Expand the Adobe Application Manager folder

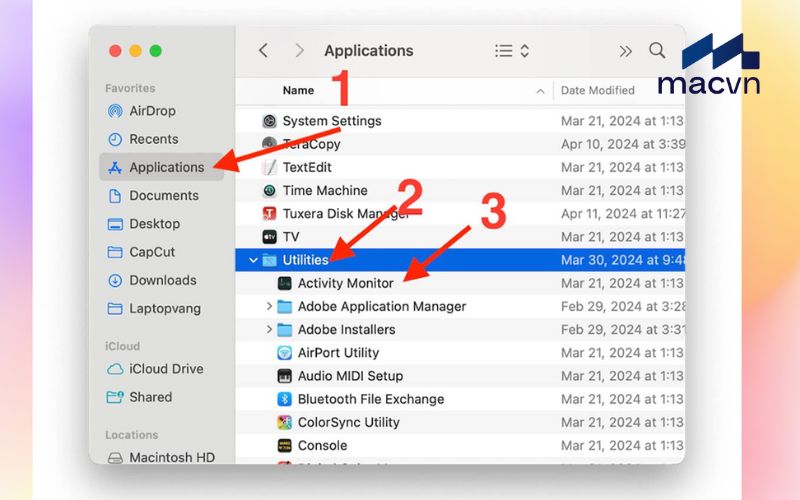[269, 306]
